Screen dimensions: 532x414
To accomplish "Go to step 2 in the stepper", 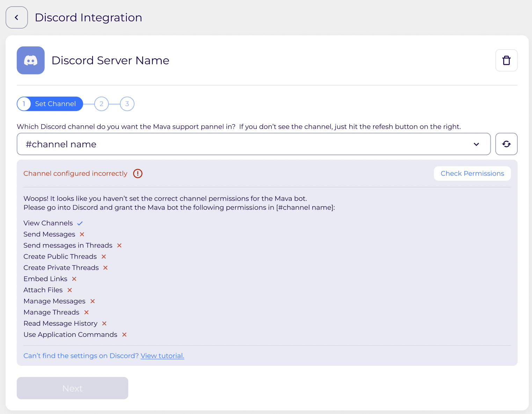I will 101,104.
